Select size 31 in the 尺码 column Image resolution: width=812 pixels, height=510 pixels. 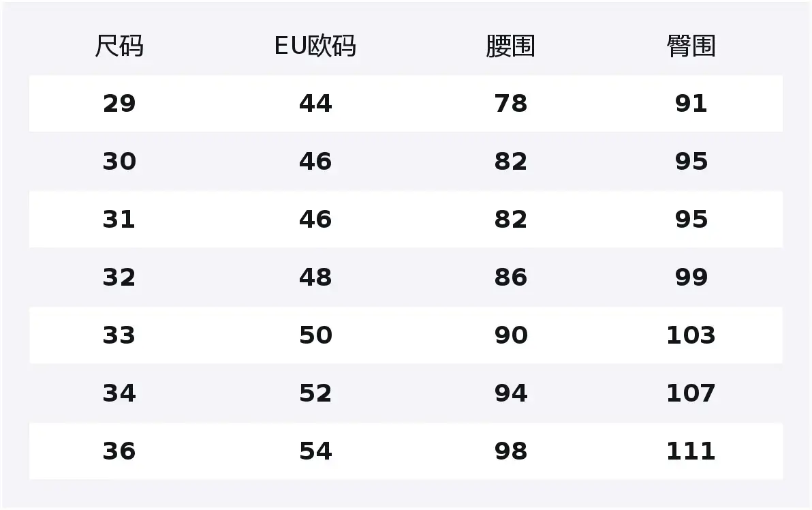coord(119,220)
